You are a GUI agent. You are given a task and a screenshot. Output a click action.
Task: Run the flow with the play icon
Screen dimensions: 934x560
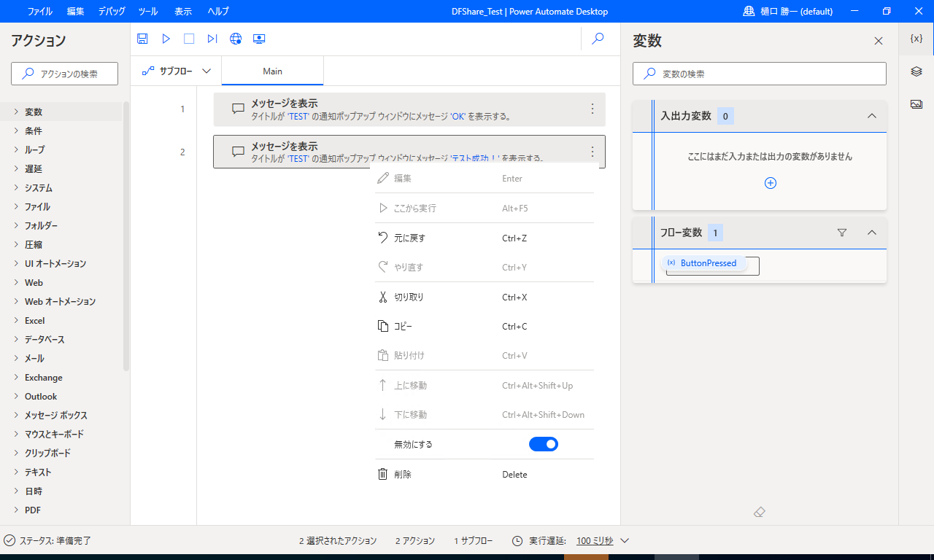click(166, 39)
